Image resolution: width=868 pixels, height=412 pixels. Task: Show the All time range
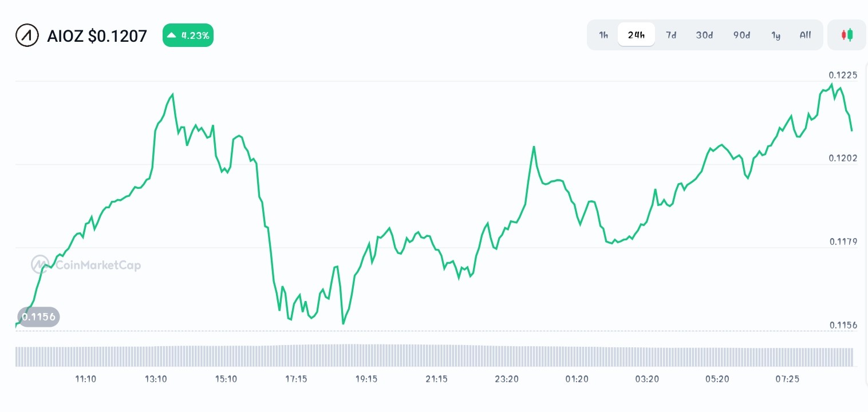coord(805,35)
